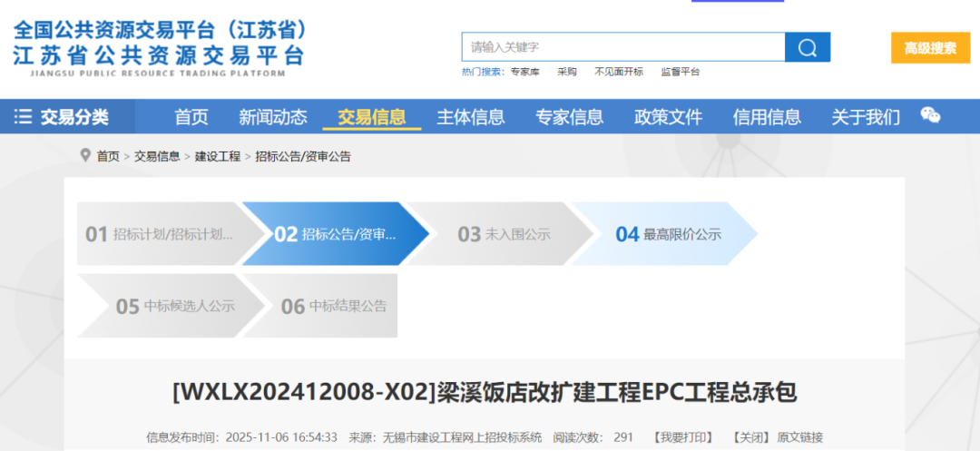Click the location pin icon in breadcrumb
Screen dimensions: 980x451
pyautogui.click(x=85, y=155)
